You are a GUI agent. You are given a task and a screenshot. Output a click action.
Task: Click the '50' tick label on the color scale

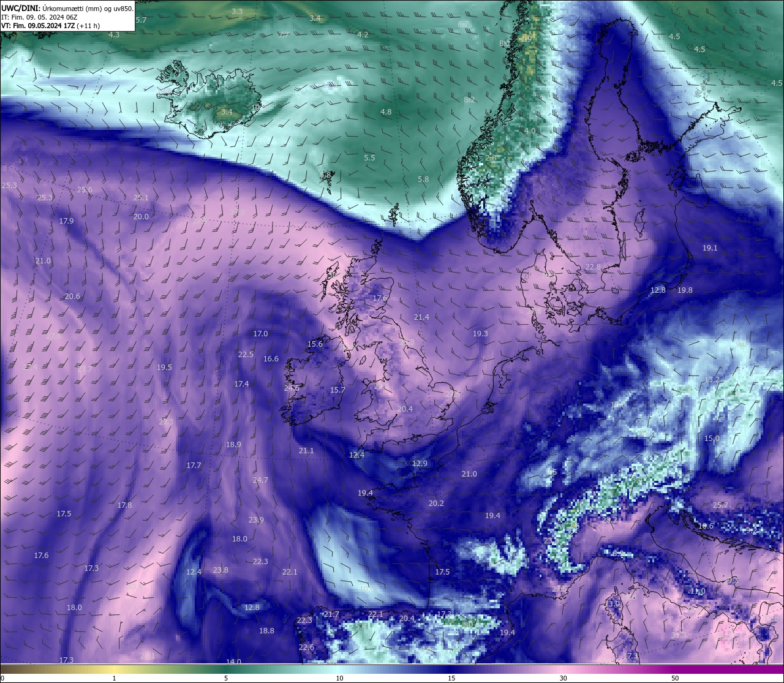675,678
